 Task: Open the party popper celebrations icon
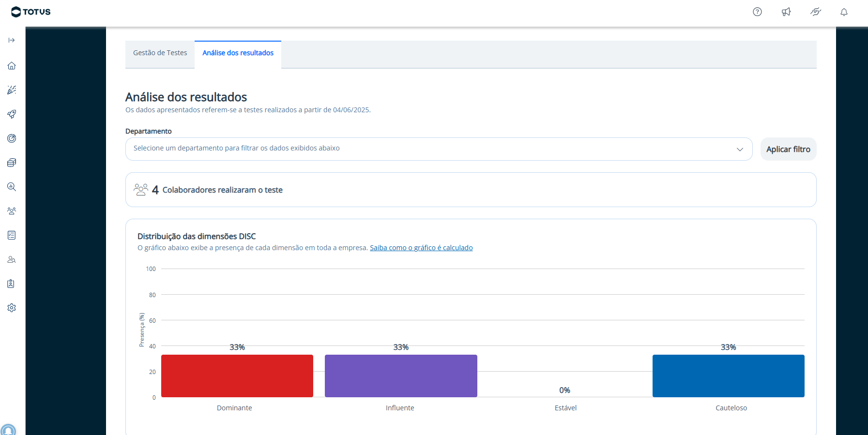pos(12,90)
